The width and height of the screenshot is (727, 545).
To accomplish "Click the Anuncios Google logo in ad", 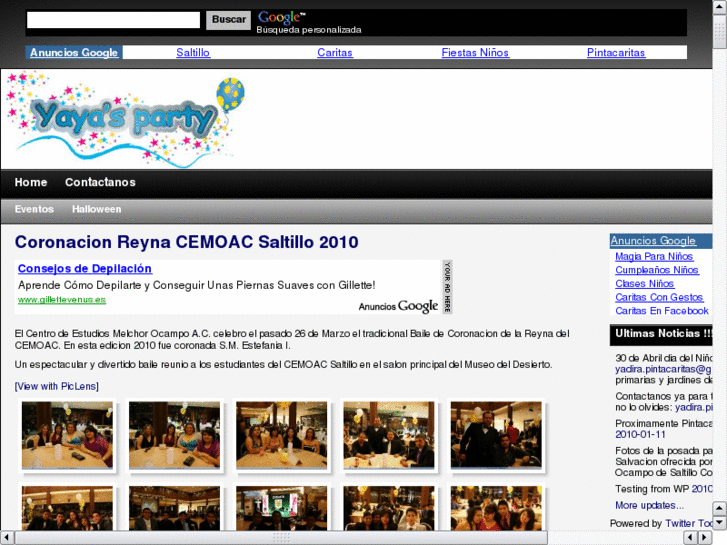I will [x=398, y=306].
